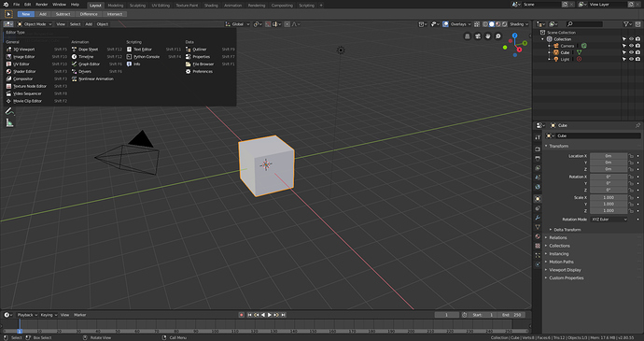644x341 pixels.
Task: Click the pin icon in properties header
Action: pyautogui.click(x=637, y=125)
